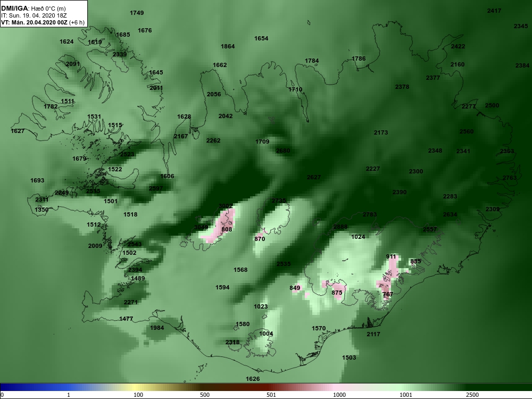The width and height of the screenshot is (532, 399).
Task: Click the map value 2783
Action: (x=370, y=214)
